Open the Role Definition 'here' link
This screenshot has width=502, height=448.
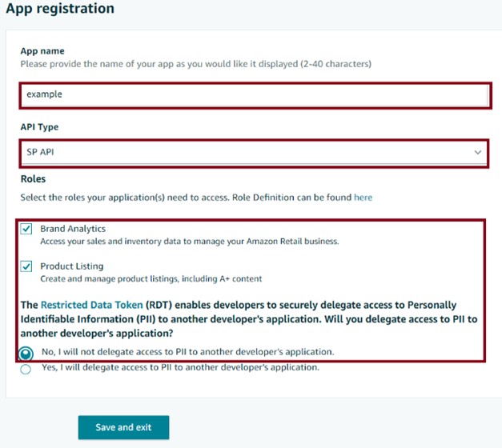tap(363, 197)
